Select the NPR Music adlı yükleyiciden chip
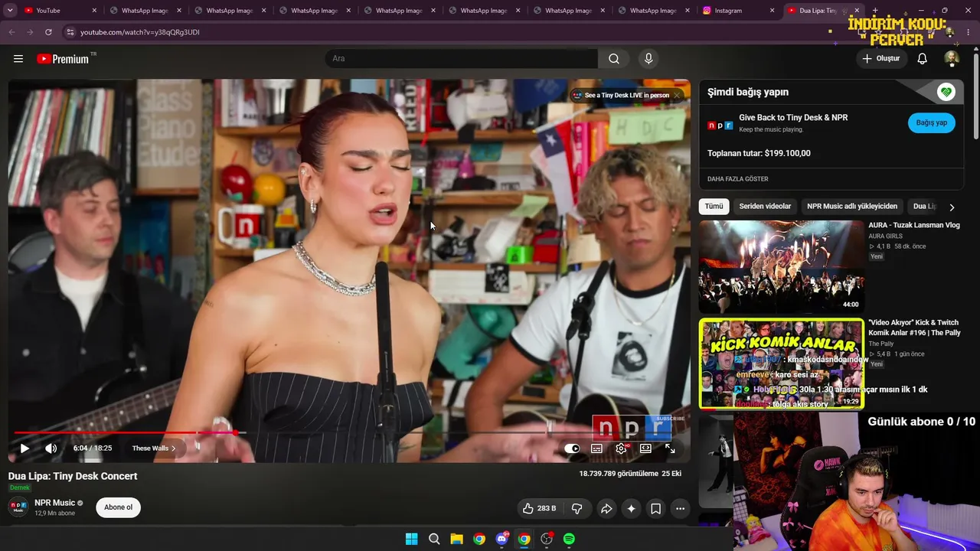Image resolution: width=980 pixels, height=551 pixels. (852, 207)
